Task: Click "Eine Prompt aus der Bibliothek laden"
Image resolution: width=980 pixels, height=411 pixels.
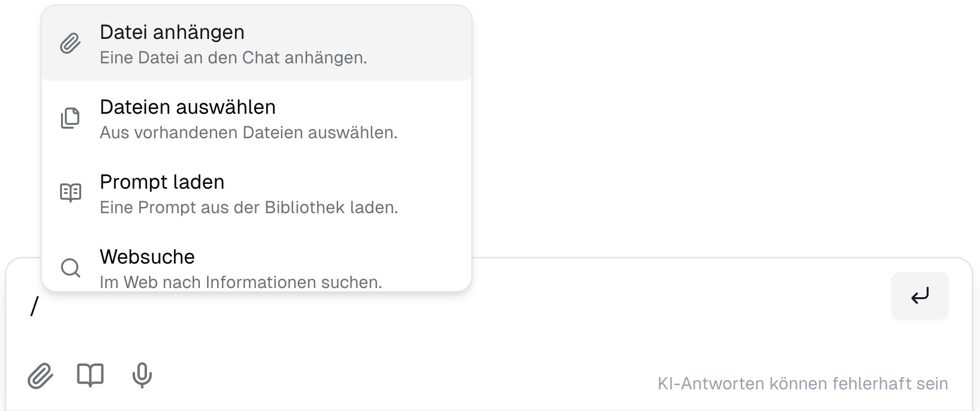Action: [249, 207]
